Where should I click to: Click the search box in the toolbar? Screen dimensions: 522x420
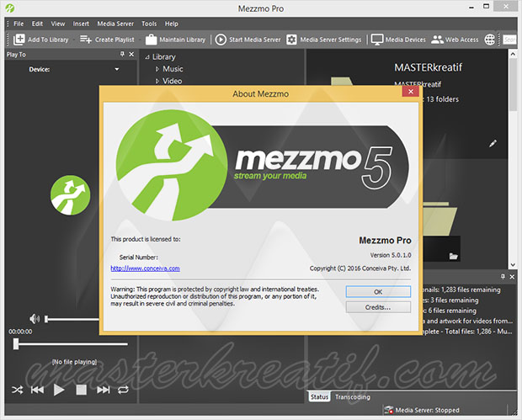pos(509,40)
